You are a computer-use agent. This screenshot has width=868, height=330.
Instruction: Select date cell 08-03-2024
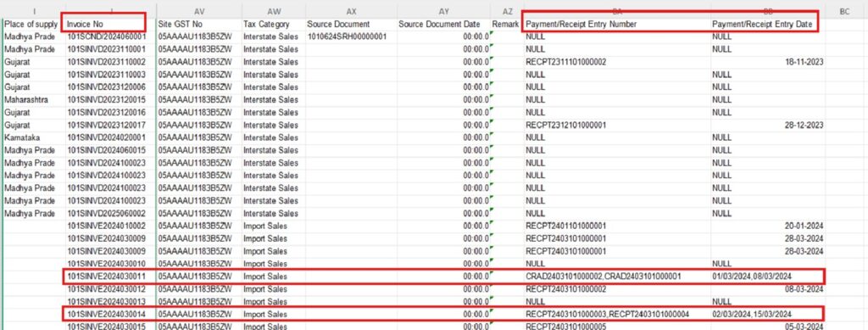(x=768, y=289)
